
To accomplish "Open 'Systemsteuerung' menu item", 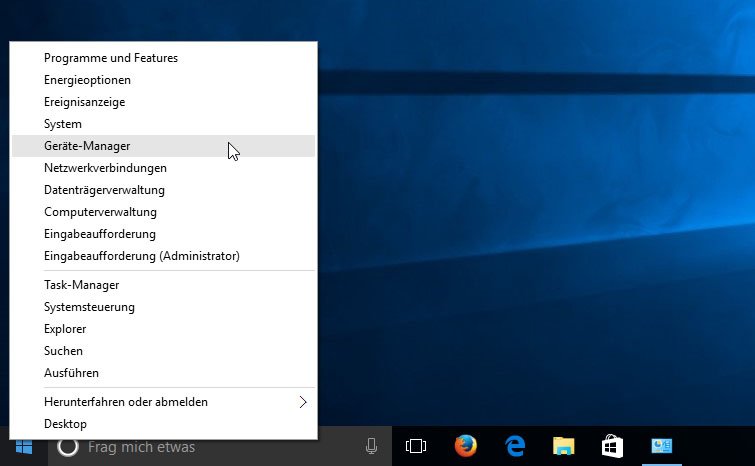I will tap(89, 307).
